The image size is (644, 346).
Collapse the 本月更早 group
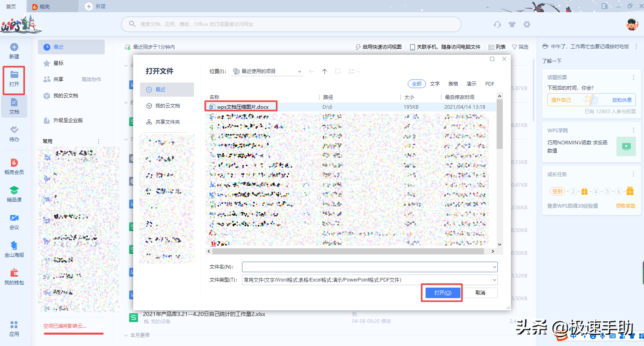(x=126, y=335)
